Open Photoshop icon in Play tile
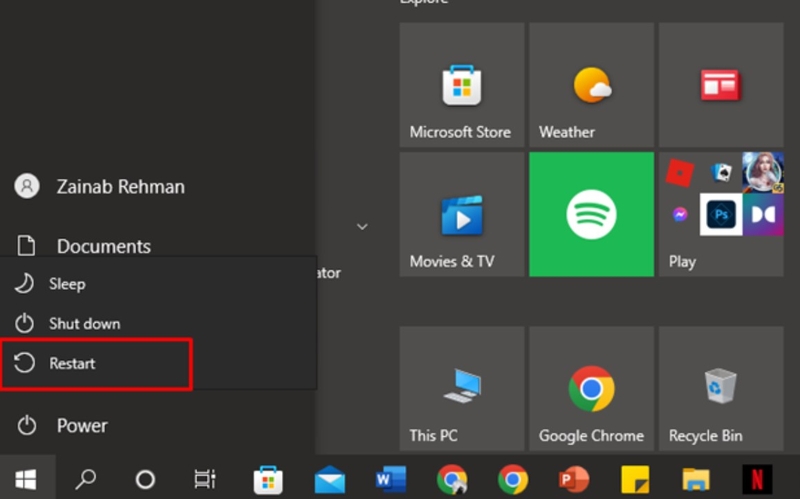 (721, 214)
